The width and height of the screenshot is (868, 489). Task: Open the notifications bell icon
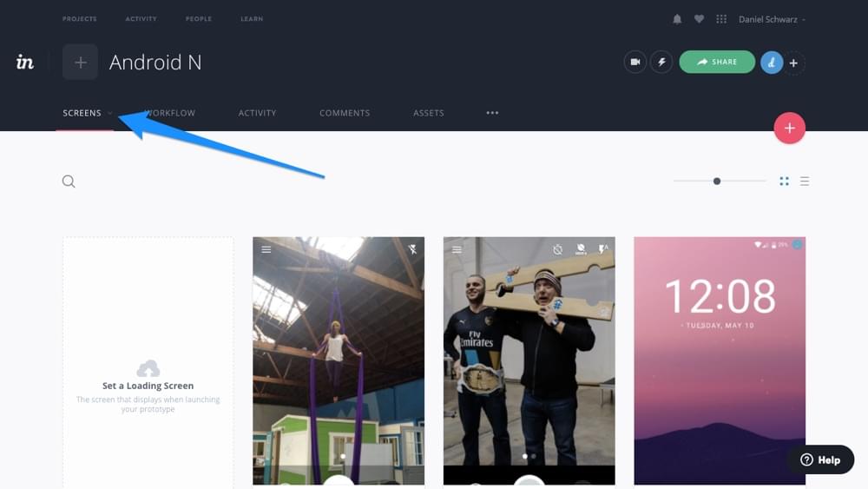click(x=677, y=19)
